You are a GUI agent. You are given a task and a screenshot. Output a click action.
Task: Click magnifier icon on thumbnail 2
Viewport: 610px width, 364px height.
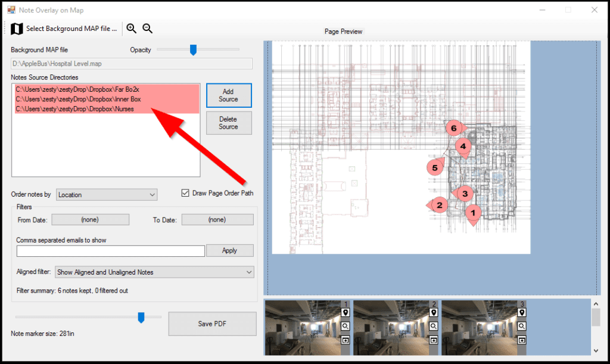[433, 326]
